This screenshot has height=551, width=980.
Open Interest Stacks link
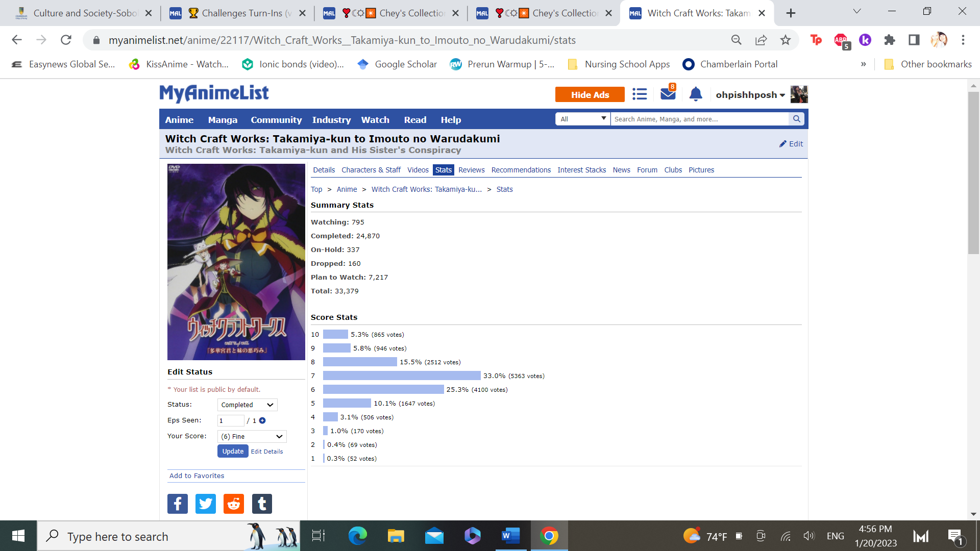[x=582, y=170]
